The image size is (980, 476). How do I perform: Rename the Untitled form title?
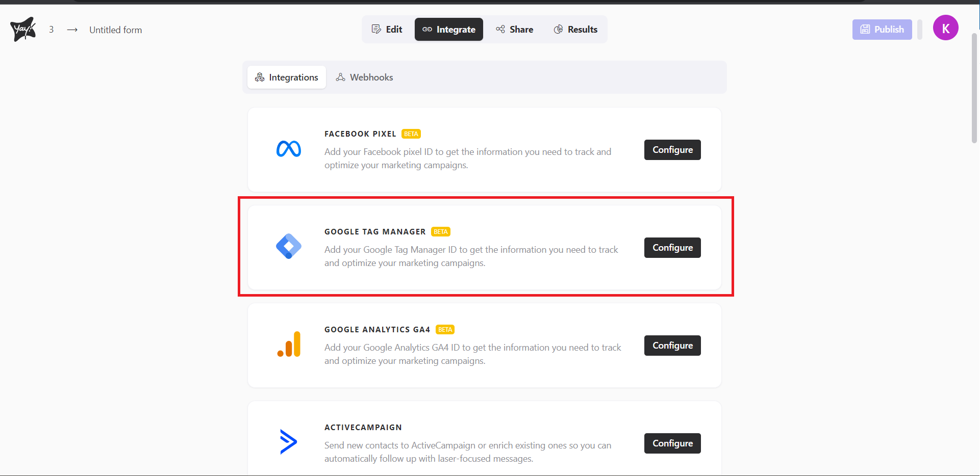click(115, 30)
